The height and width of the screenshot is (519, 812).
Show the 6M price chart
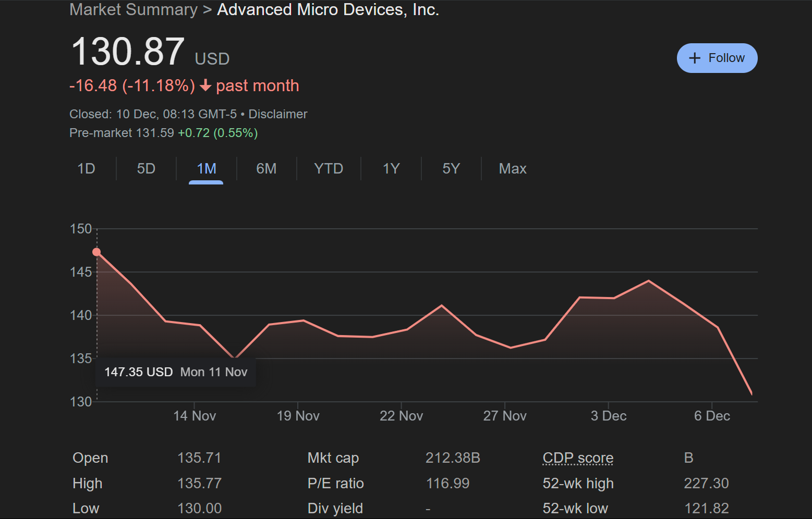(x=266, y=169)
